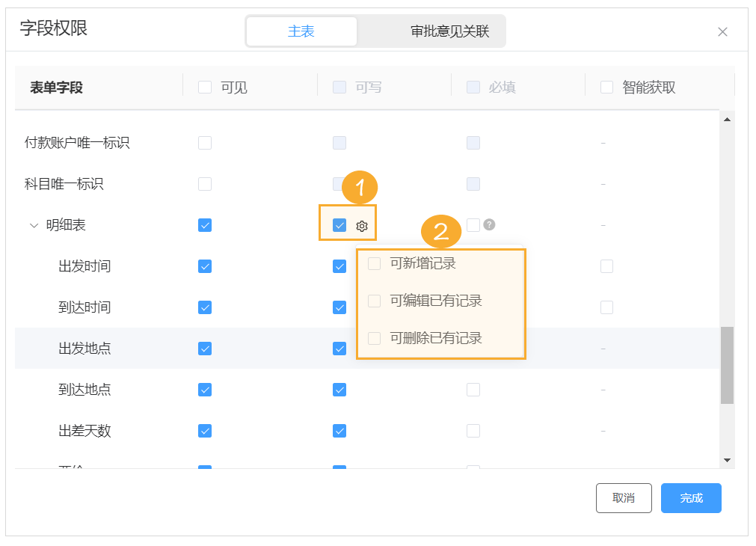Image resolution: width=756 pixels, height=546 pixels.
Task: Click 取消 to dismiss changes
Action: point(624,497)
